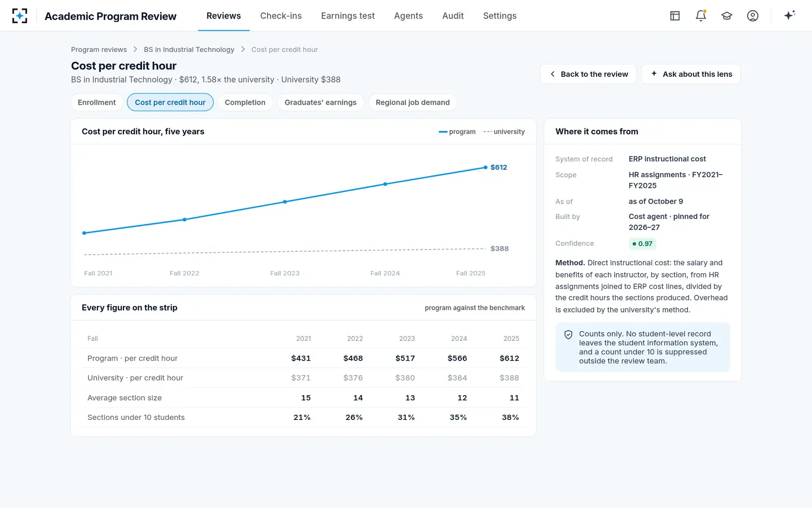
Task: Click the back arrow icon beside Back to the review
Action: click(x=553, y=74)
